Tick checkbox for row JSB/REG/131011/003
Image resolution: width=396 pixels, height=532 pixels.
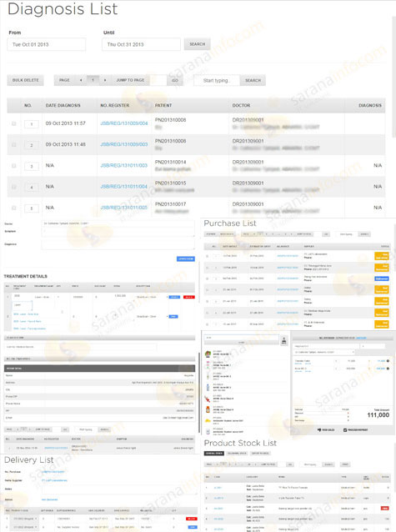pyautogui.click(x=14, y=166)
